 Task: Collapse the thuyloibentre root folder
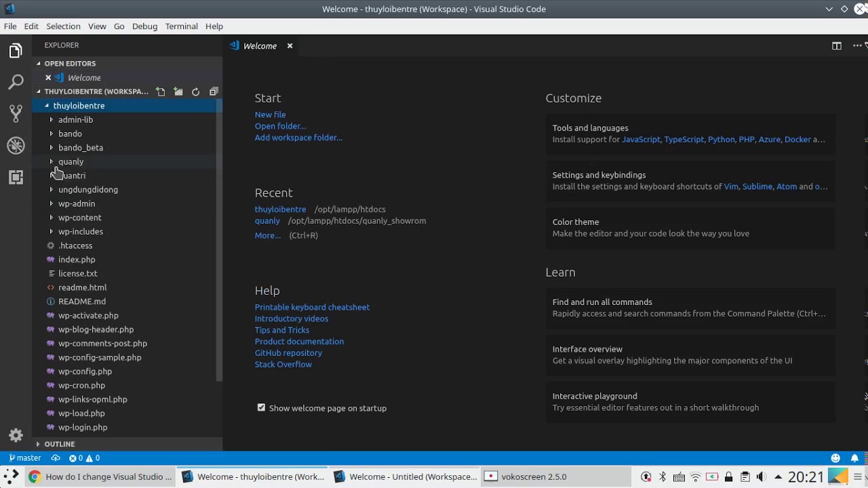point(47,106)
